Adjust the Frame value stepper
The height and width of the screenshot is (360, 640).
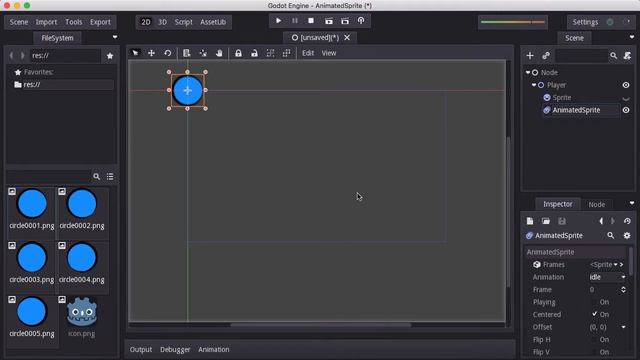pos(623,289)
